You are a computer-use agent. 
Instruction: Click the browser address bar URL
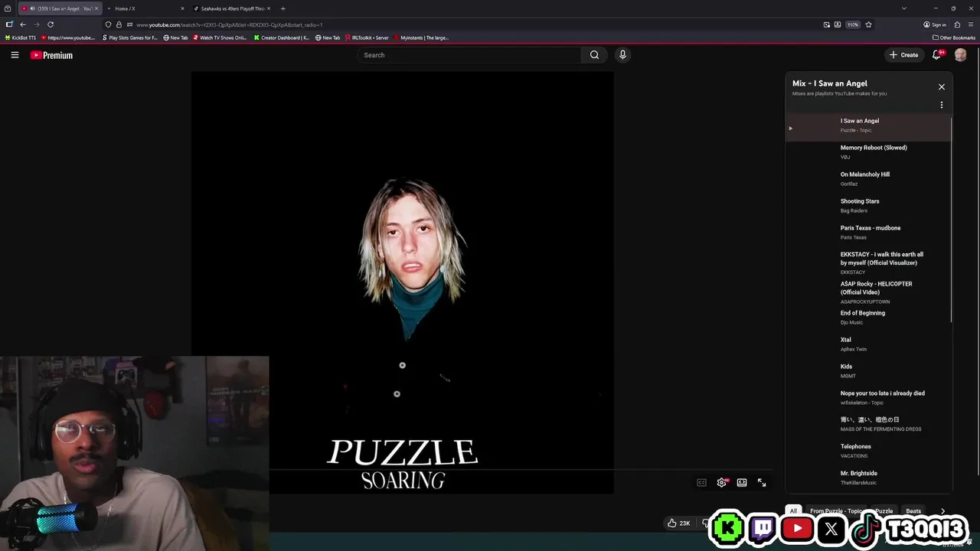[x=230, y=24]
